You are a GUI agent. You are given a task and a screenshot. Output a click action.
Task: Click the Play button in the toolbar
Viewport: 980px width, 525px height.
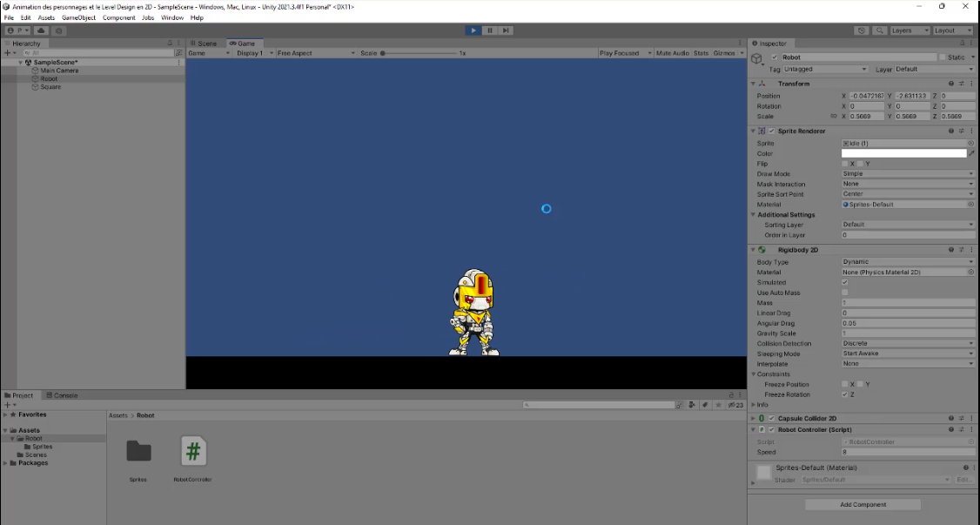(x=473, y=30)
